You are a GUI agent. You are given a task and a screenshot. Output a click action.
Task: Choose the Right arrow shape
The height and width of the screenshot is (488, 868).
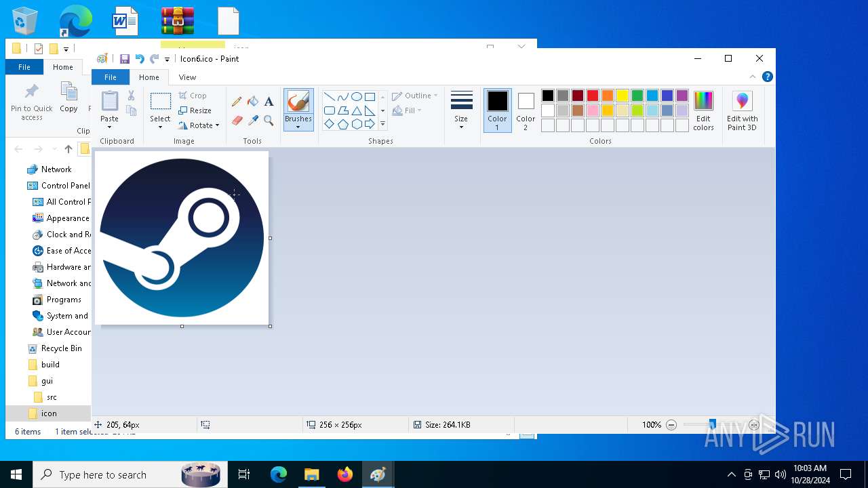click(x=370, y=124)
